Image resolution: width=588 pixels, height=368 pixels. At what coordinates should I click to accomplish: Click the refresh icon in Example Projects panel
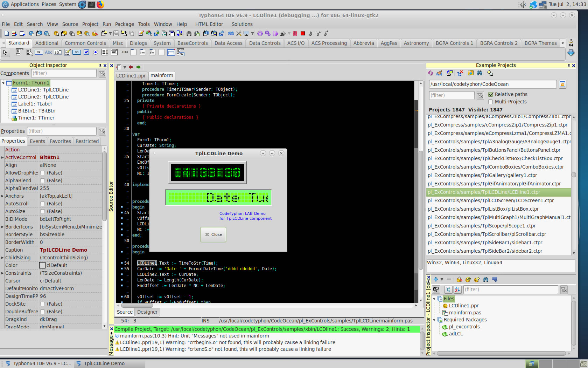(x=430, y=73)
